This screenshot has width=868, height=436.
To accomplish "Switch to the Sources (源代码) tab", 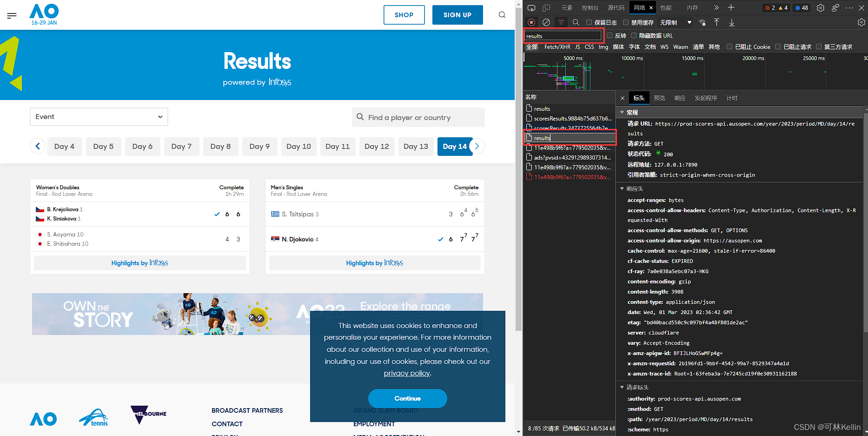I will coord(616,8).
